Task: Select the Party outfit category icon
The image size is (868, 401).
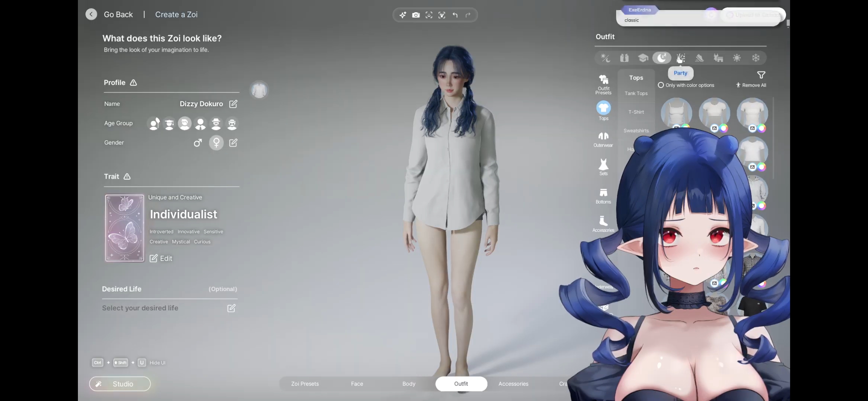Action: 681,58
